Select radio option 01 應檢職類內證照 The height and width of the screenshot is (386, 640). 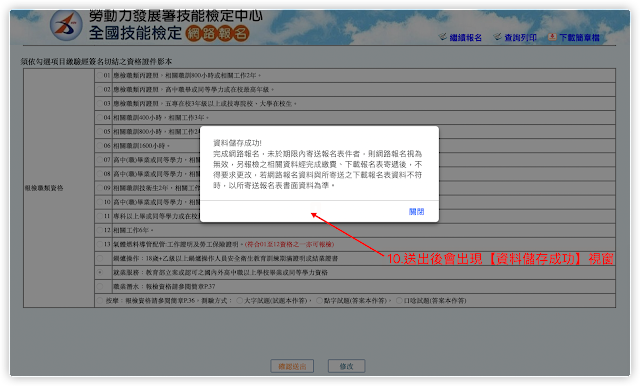pos(100,75)
